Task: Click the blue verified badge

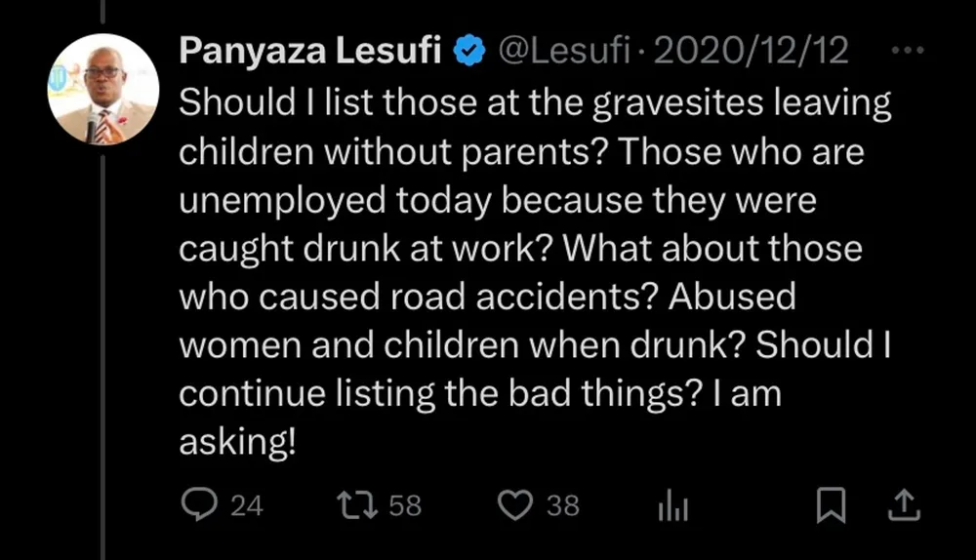Action: (x=469, y=51)
